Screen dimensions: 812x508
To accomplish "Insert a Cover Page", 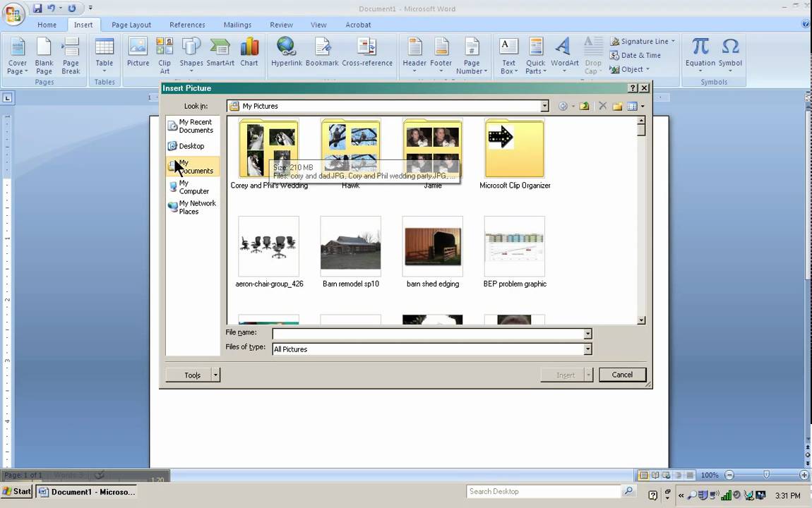I will pos(17,56).
